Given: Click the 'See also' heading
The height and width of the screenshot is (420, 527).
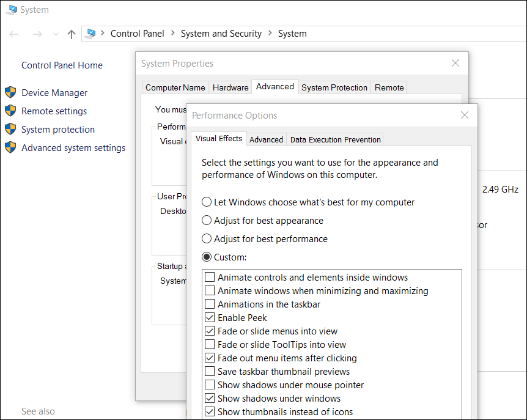Looking at the screenshot, I should pyautogui.click(x=38, y=411).
